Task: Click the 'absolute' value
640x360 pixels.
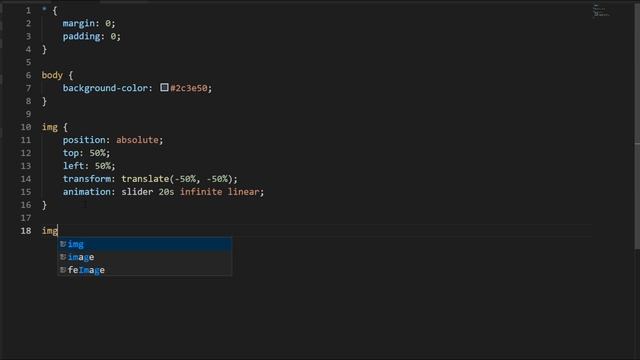Action: click(x=137, y=140)
